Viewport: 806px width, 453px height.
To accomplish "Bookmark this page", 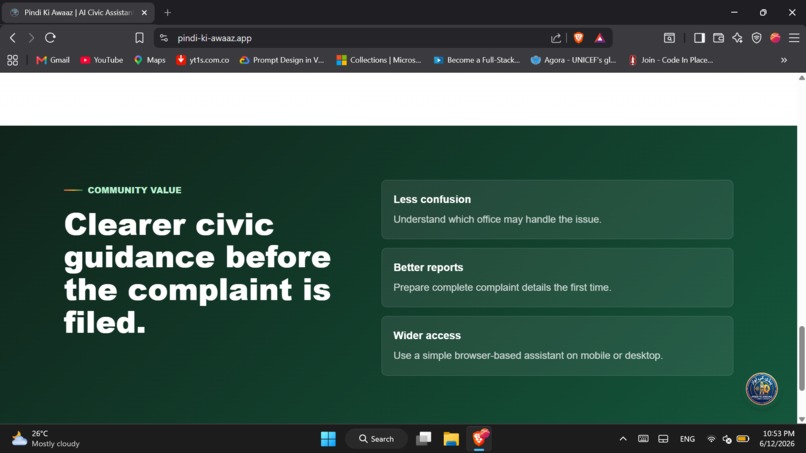I will 139,38.
